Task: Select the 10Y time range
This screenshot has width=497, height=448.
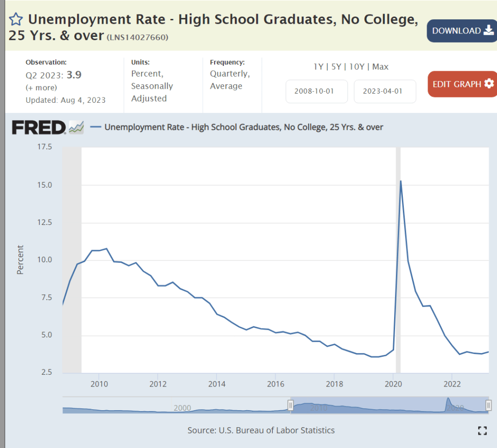Action: (x=356, y=67)
